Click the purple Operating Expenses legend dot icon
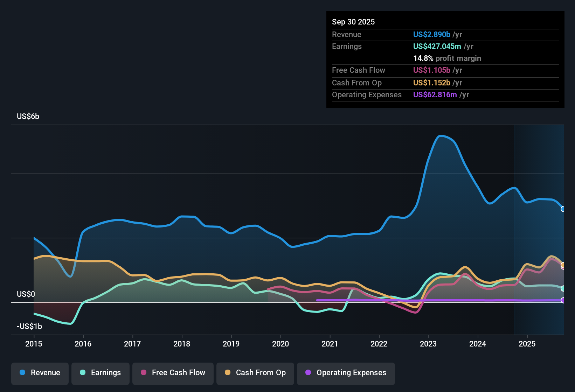575x392 pixels. 308,373
